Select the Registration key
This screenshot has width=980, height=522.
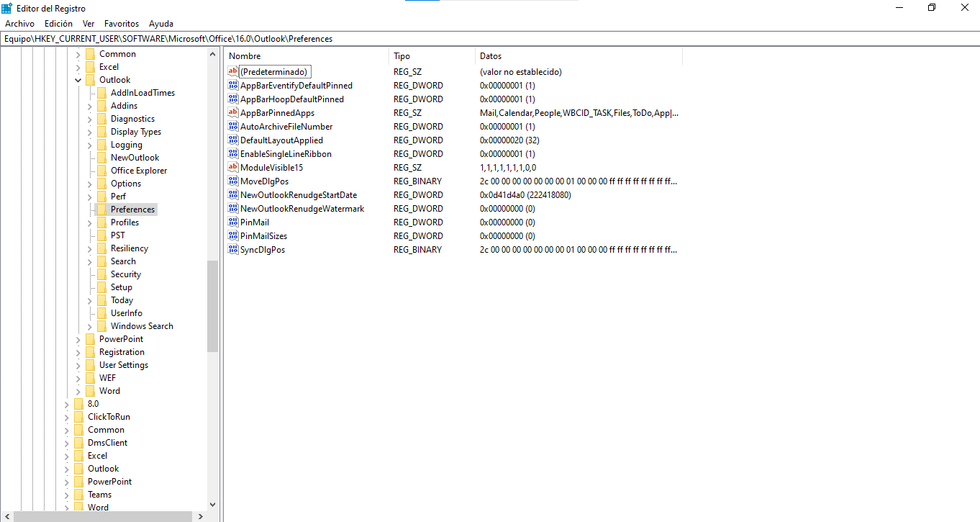(x=122, y=352)
